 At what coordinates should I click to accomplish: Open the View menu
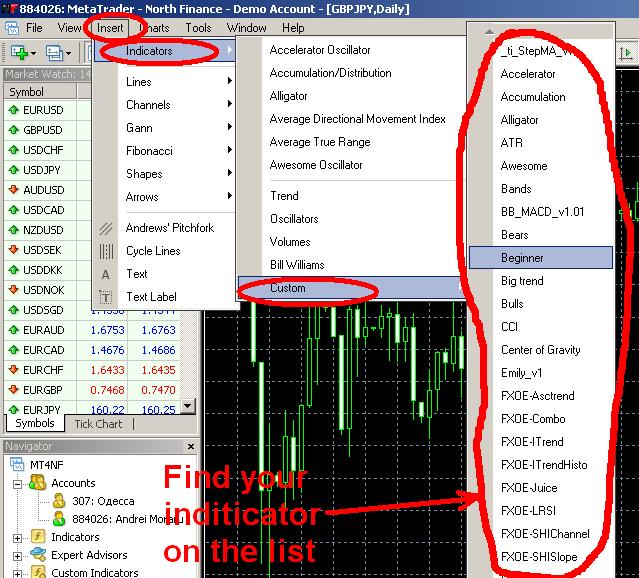(x=69, y=28)
